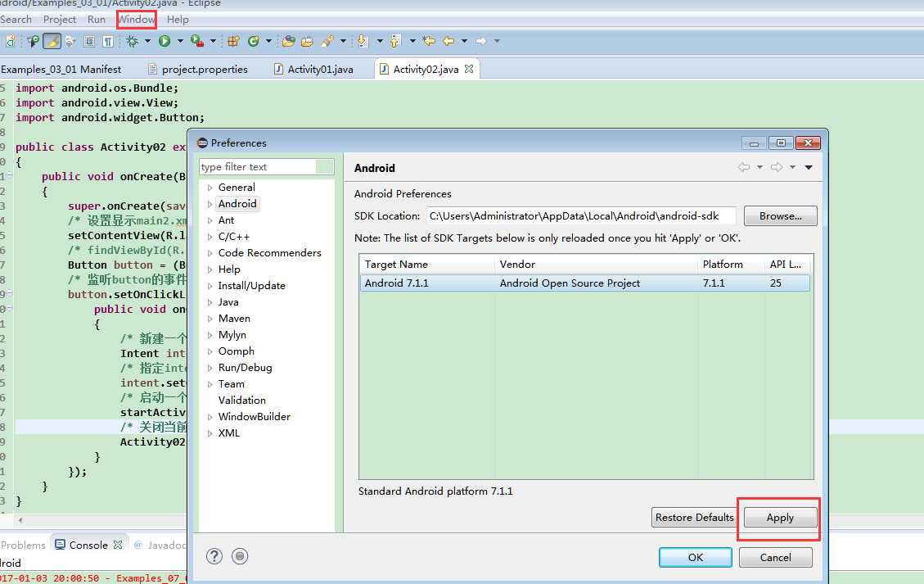The width and height of the screenshot is (924, 584).
Task: Click the Apply button
Action: click(780, 518)
